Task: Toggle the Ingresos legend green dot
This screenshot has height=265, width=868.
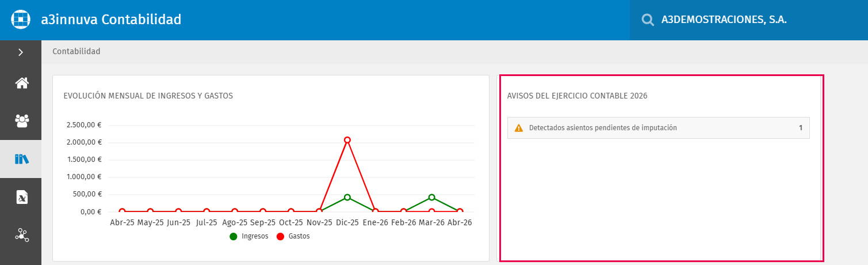Action: click(x=234, y=236)
